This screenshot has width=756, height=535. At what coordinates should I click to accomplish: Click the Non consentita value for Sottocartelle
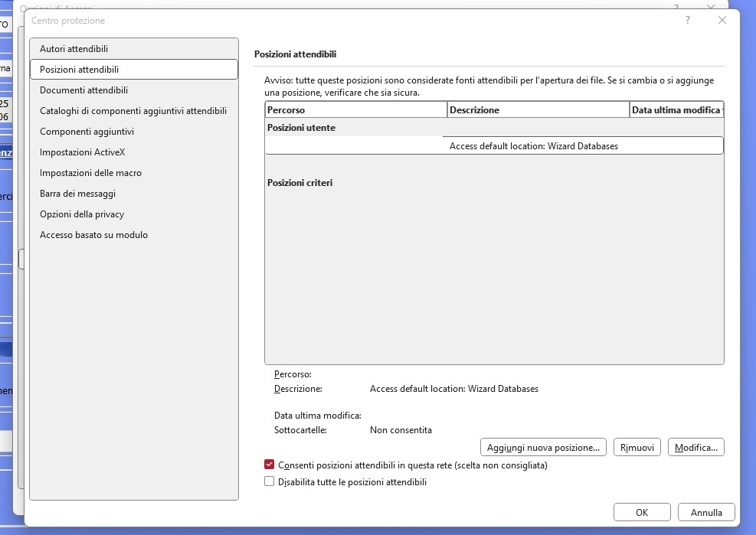point(401,430)
